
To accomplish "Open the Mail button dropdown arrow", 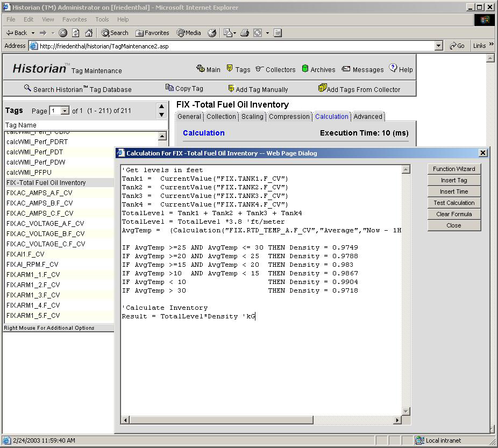I will click(234, 33).
